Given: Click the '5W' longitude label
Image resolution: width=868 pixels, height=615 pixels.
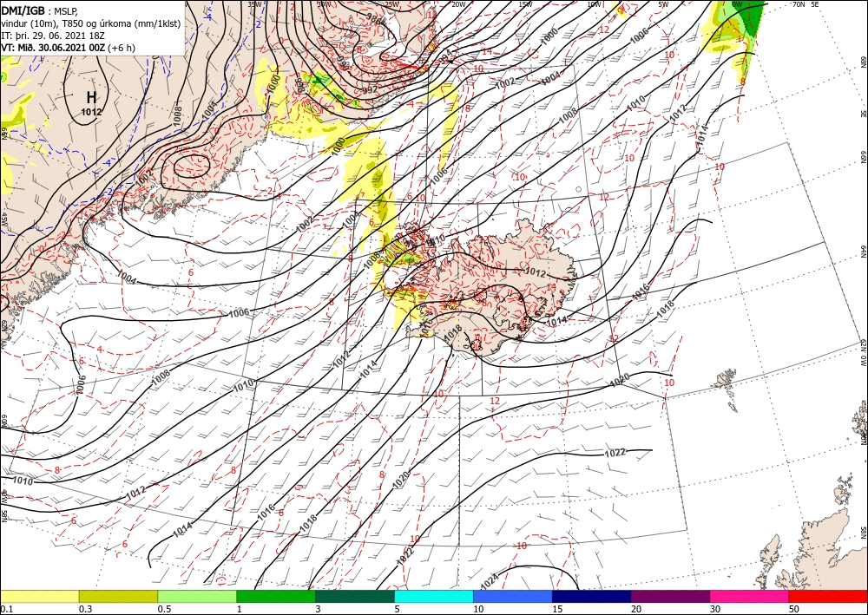Looking at the screenshot, I should tap(663, 4).
